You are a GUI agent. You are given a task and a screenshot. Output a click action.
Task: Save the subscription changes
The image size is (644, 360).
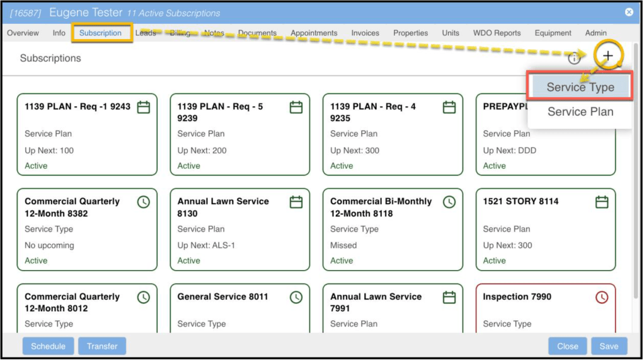pos(609,346)
